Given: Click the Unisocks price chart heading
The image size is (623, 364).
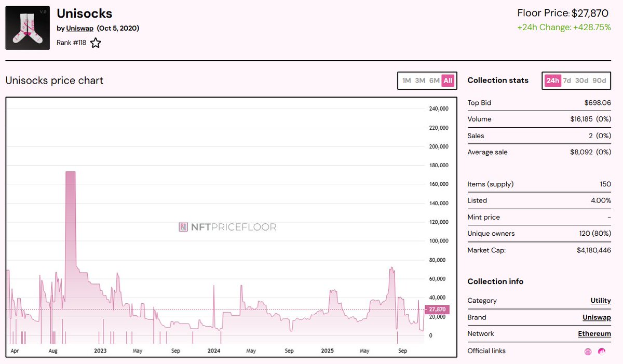Looking at the screenshot, I should pyautogui.click(x=55, y=80).
